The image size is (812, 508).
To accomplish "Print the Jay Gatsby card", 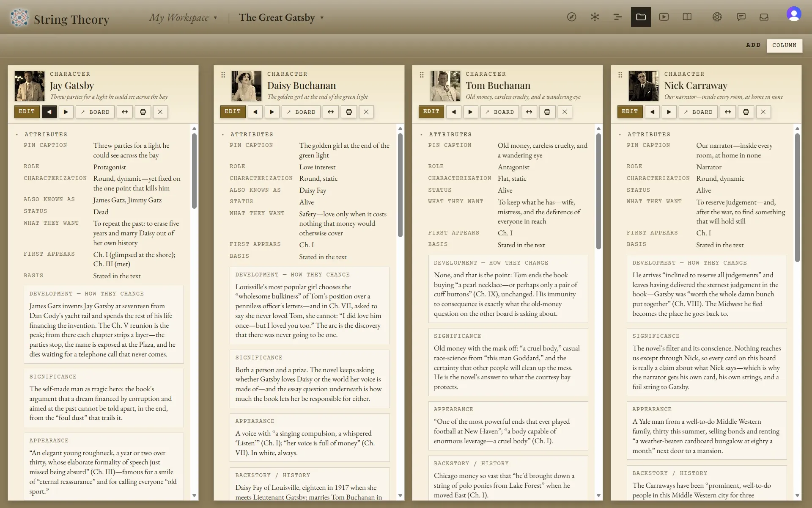I will click(143, 112).
